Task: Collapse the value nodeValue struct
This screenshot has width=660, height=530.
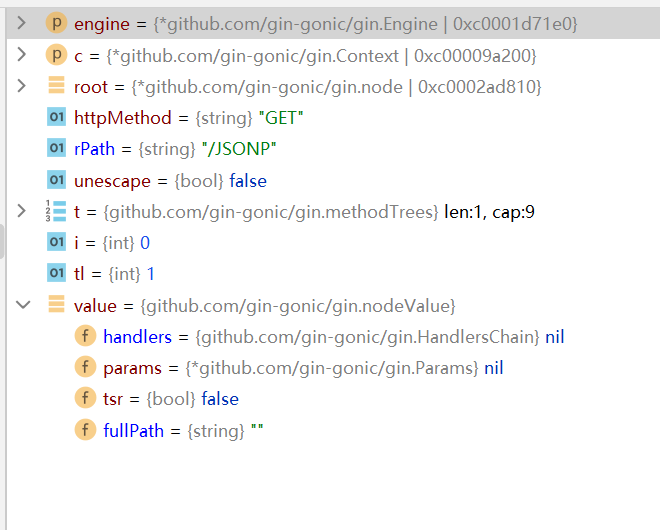Action: pos(23,305)
